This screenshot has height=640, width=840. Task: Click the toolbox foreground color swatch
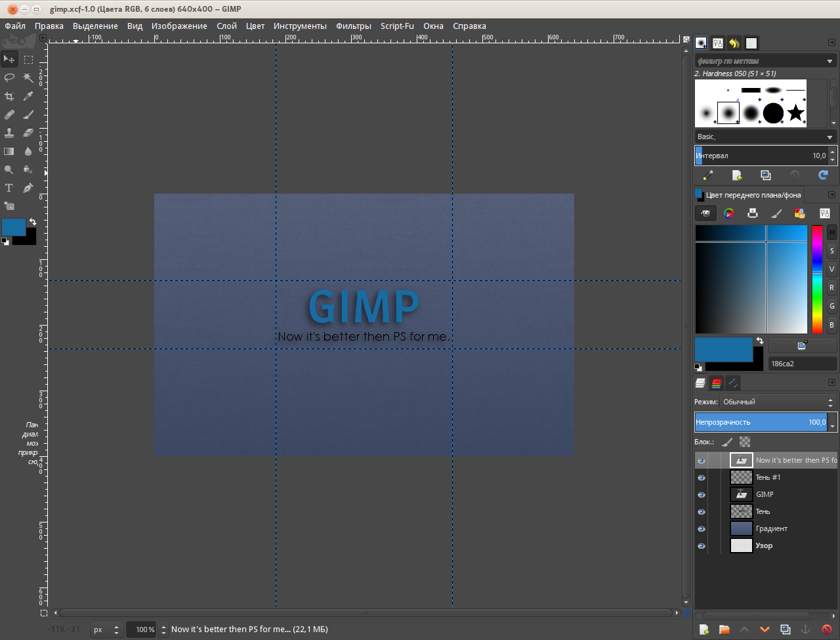tap(13, 227)
